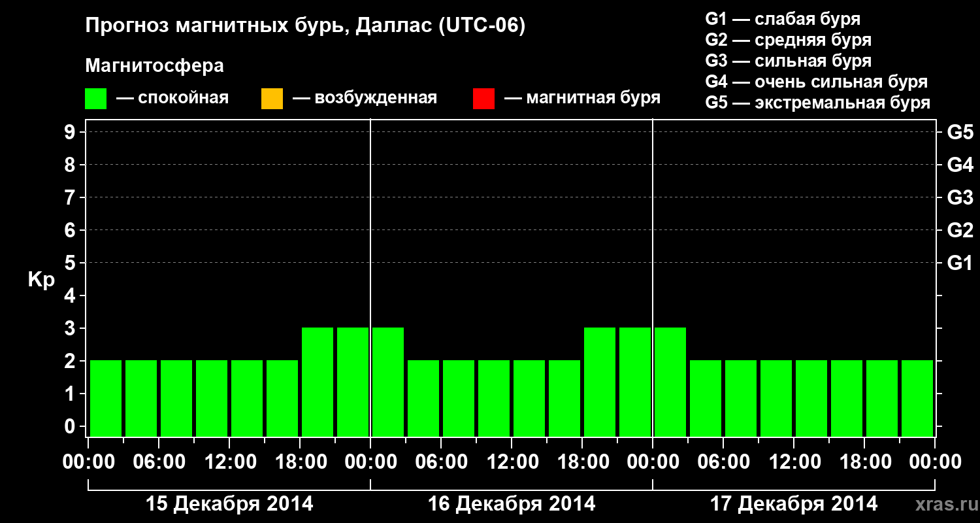Screen dimensions: 980x523
Task: Click the right-axis 'G5' level label
Action: 960,132
